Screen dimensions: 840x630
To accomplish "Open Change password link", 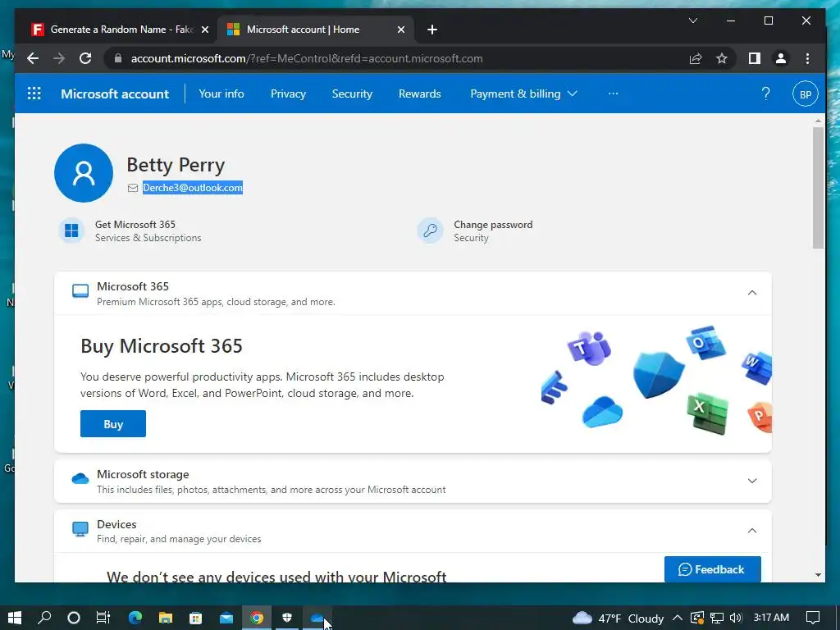I will 493,225.
